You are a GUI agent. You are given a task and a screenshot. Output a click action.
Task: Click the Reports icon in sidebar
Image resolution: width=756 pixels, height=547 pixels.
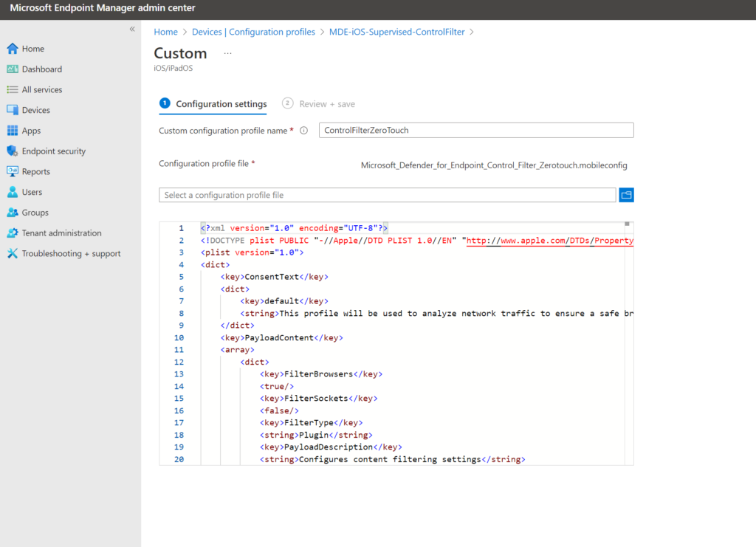13,171
